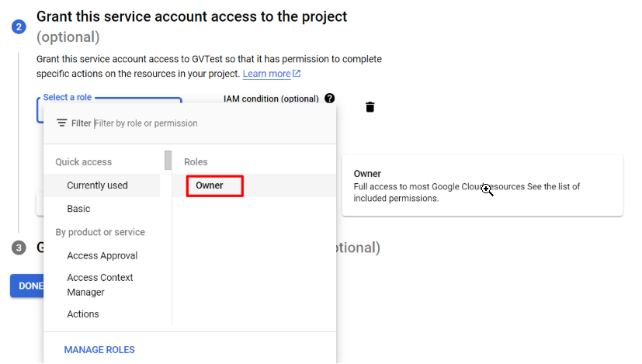Screen dimensions: 642x364
Task: Pick the Access Context Manager category
Action: coord(99,285)
